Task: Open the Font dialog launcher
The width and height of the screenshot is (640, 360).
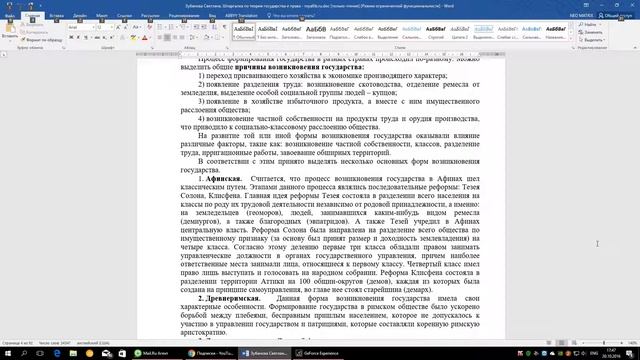Action: coord(152,48)
